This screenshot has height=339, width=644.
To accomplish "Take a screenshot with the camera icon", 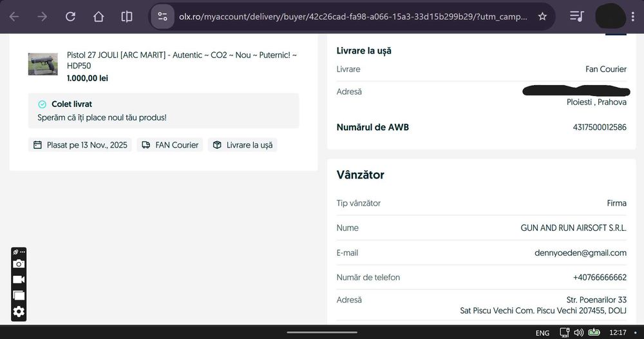I will click(19, 264).
